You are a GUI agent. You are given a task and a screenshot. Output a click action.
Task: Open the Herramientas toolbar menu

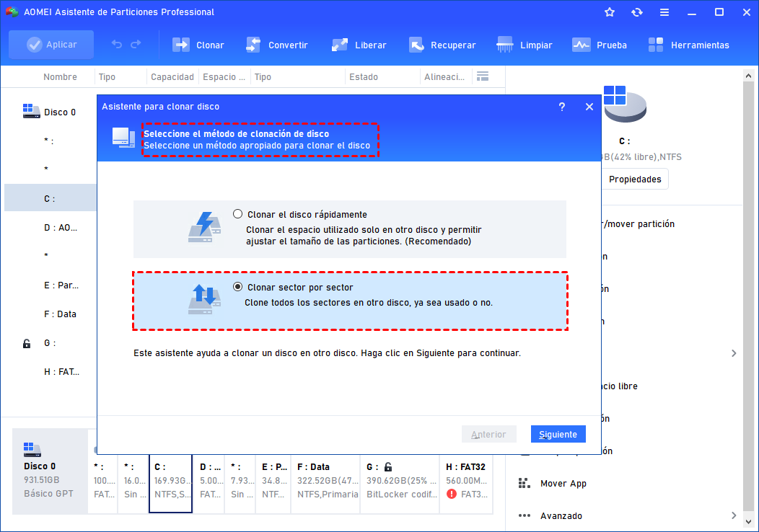(x=688, y=45)
